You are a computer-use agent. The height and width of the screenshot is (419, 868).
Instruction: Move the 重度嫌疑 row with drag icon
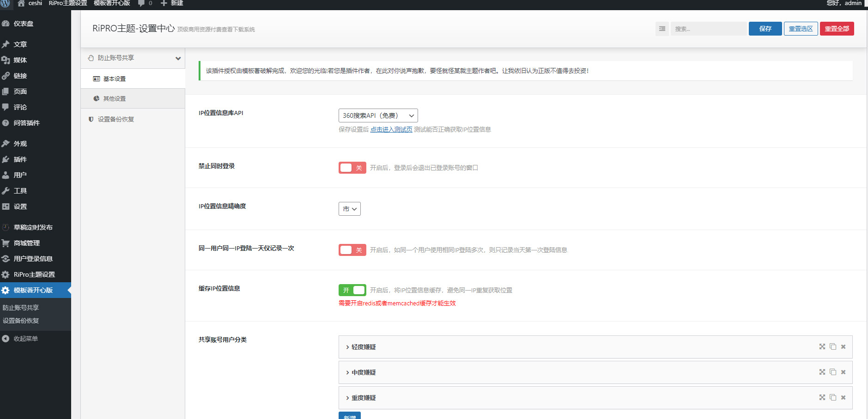[x=822, y=397]
